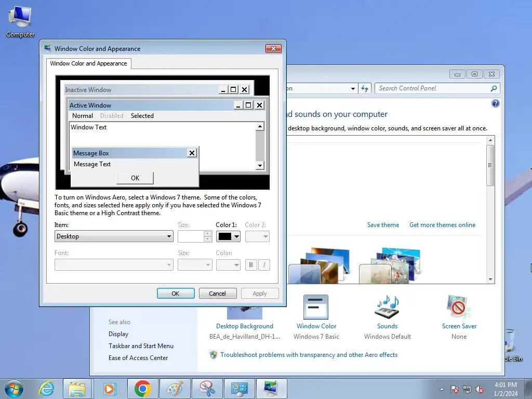Click the black Color 1 swatch
Screen dimensions: 532x399
tap(225, 236)
